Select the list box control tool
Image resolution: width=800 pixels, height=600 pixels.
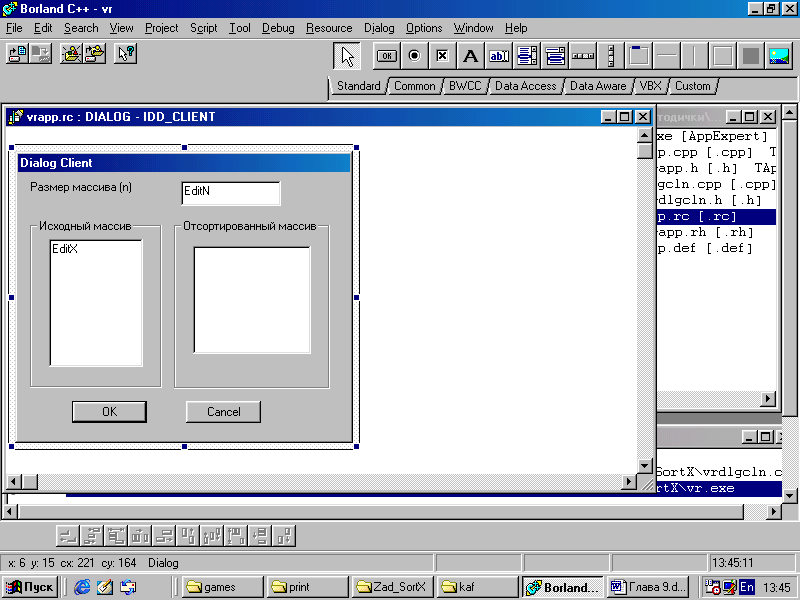pos(527,56)
